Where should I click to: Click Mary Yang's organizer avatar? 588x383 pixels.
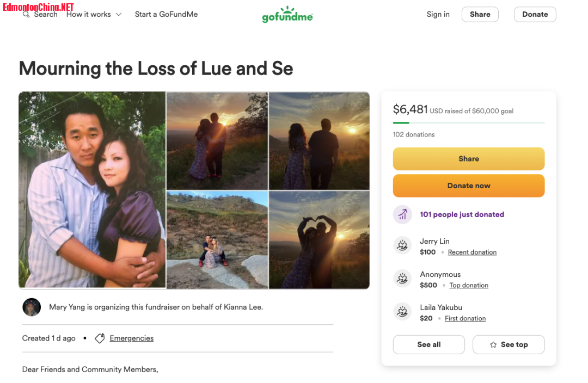point(32,307)
